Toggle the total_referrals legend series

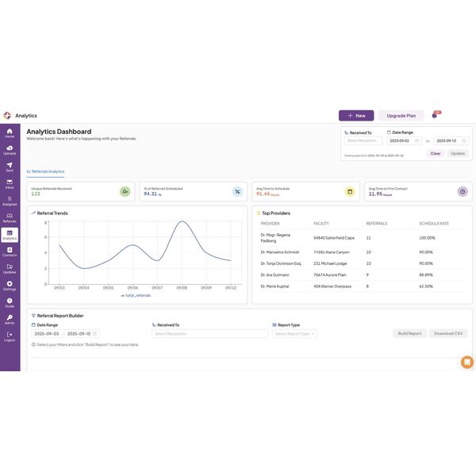click(136, 295)
